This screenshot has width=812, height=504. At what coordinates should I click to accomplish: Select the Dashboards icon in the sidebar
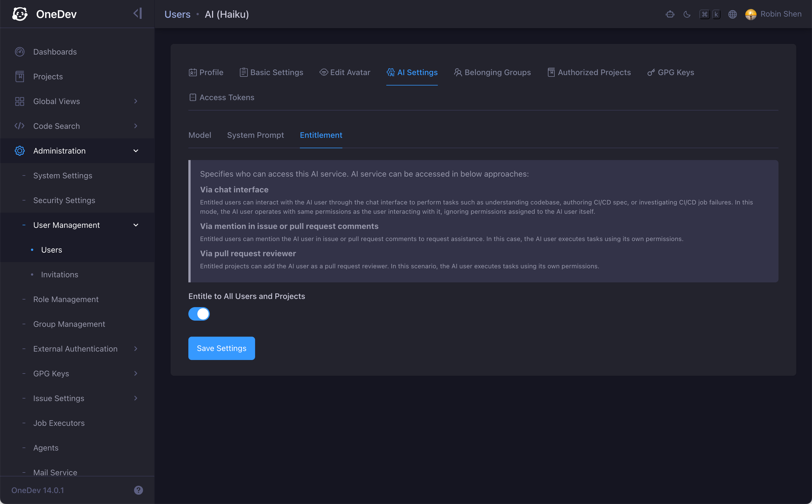point(20,51)
